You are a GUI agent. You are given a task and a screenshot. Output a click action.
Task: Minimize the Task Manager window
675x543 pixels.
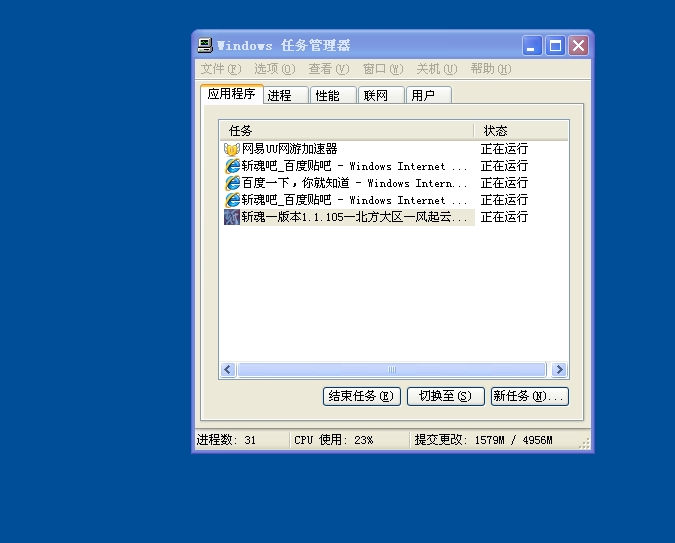click(x=532, y=45)
